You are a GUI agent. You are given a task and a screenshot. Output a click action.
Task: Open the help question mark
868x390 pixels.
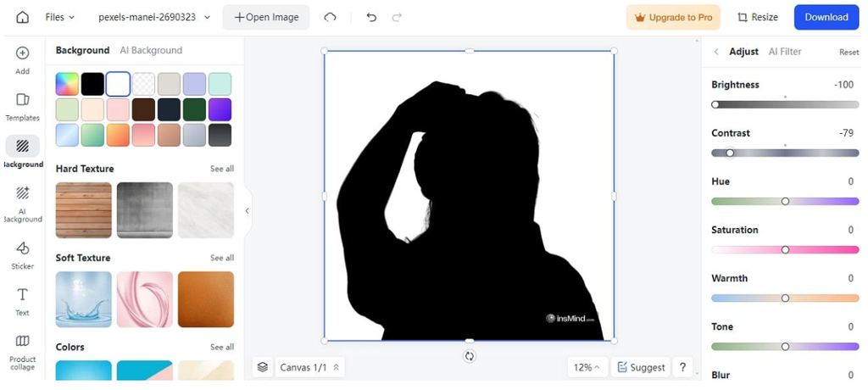pyautogui.click(x=682, y=367)
